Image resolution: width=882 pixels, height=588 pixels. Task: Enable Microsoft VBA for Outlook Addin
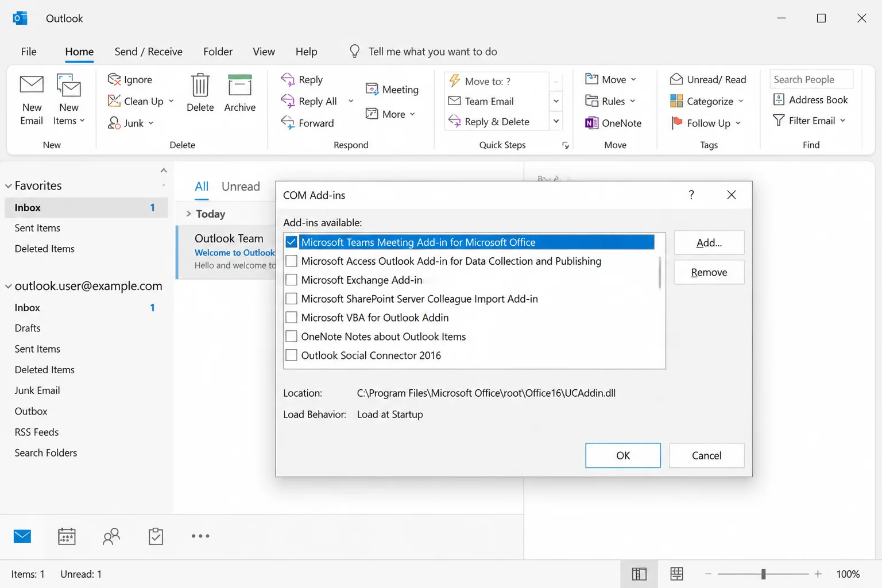tap(291, 318)
